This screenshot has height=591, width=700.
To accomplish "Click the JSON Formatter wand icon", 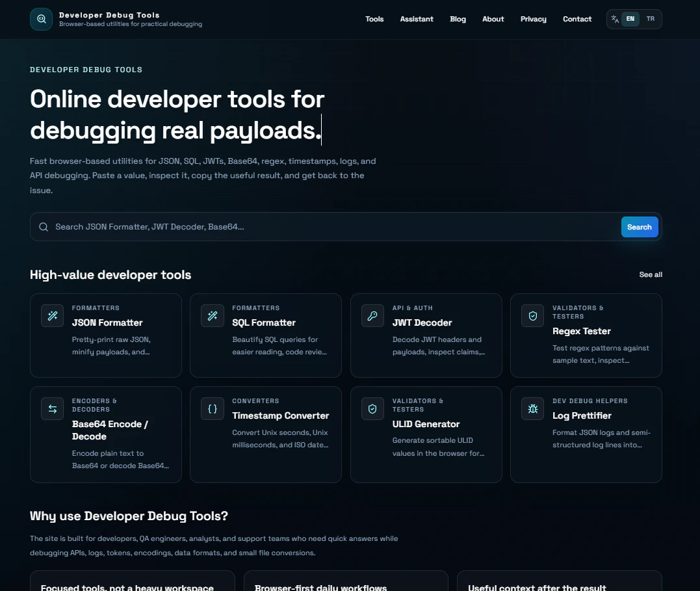I will click(x=52, y=316).
